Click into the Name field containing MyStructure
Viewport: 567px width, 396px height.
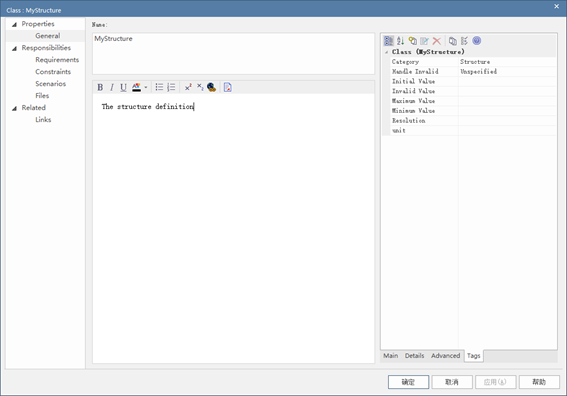click(234, 54)
